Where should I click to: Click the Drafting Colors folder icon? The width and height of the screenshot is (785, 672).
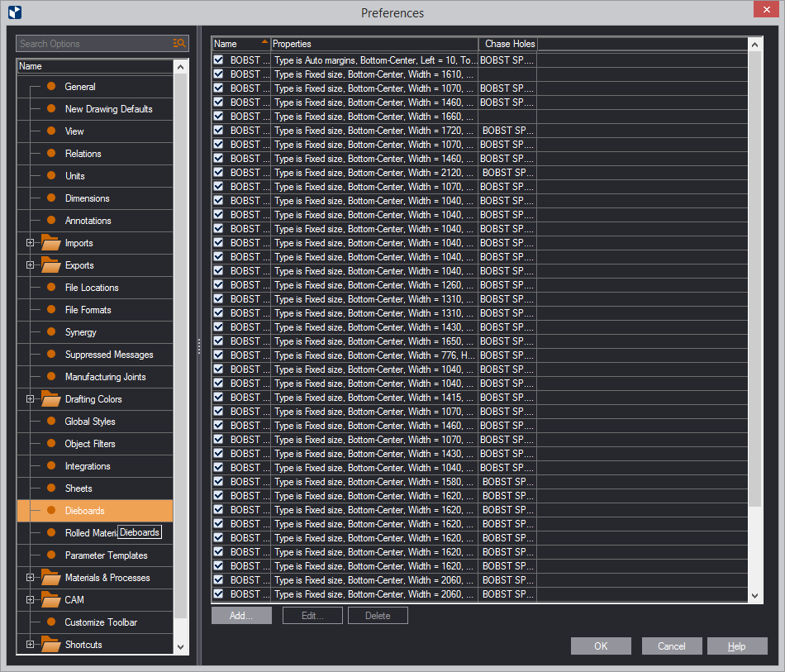pos(50,398)
